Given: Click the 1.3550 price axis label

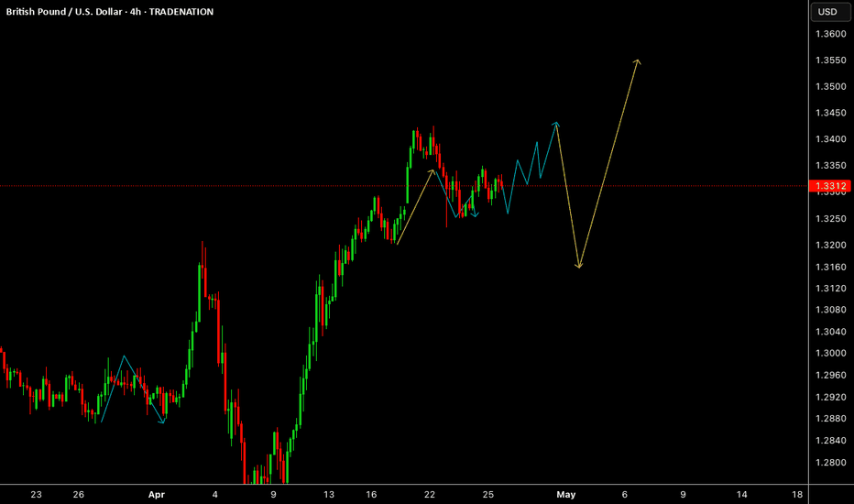Looking at the screenshot, I should click(x=830, y=60).
